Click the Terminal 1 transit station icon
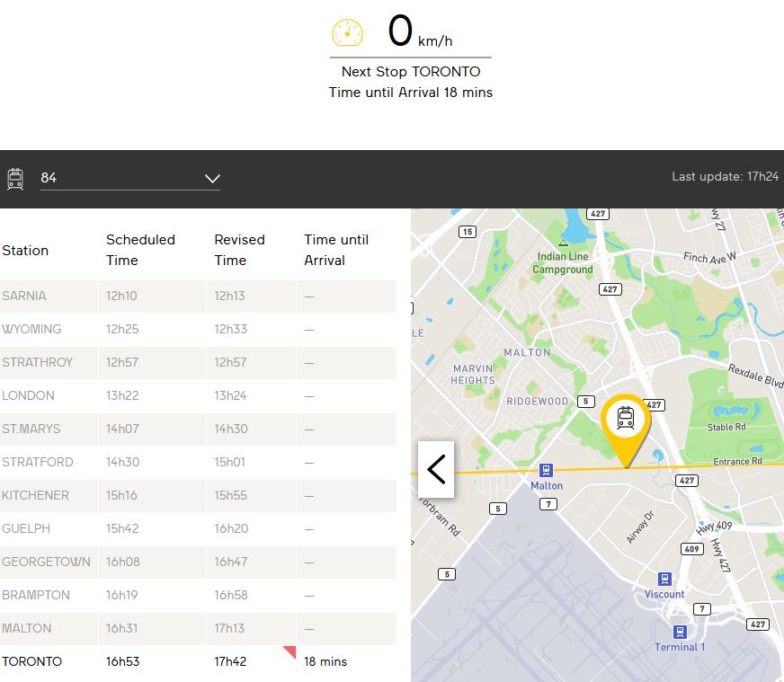 point(680,632)
